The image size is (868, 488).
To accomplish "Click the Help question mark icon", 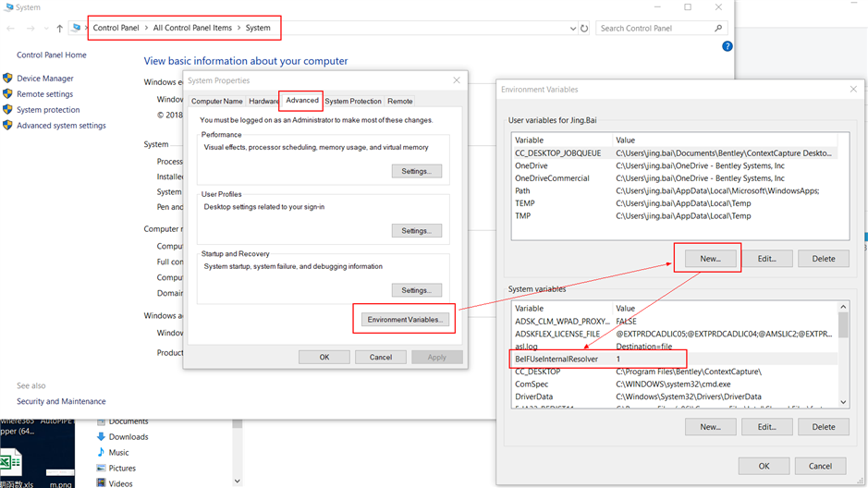I will (727, 46).
